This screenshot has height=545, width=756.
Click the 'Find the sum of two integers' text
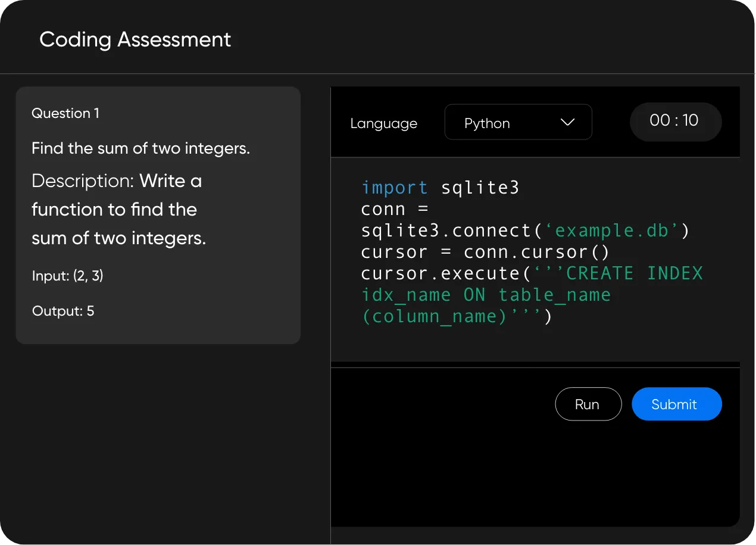(x=140, y=148)
